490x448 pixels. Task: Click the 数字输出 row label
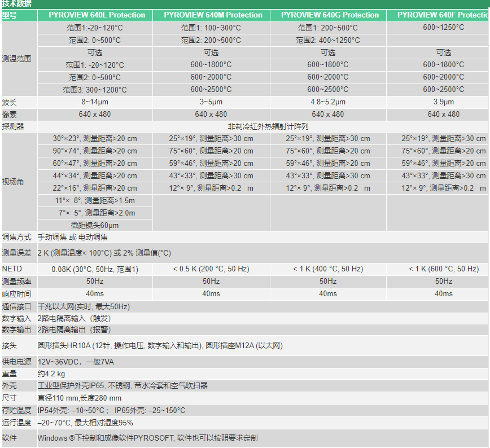pyautogui.click(x=16, y=330)
